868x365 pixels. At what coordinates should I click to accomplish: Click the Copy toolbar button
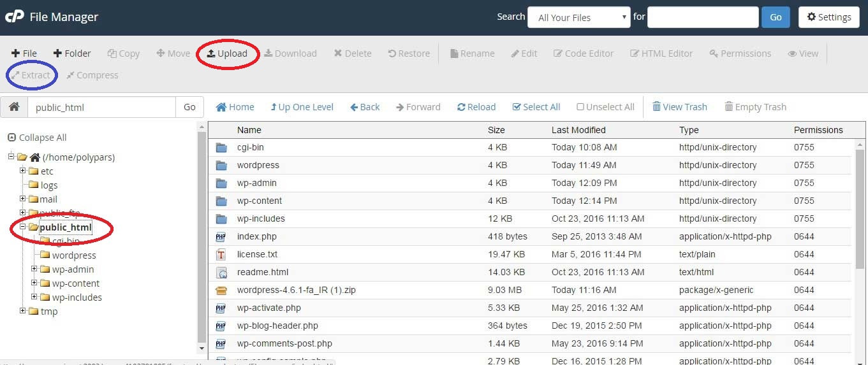click(x=124, y=54)
